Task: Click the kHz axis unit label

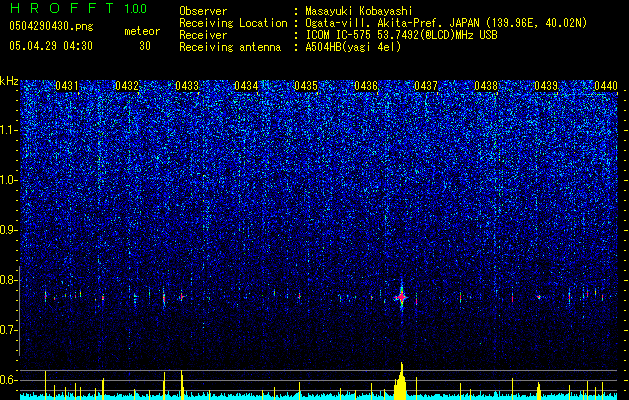Action: [x=9, y=81]
